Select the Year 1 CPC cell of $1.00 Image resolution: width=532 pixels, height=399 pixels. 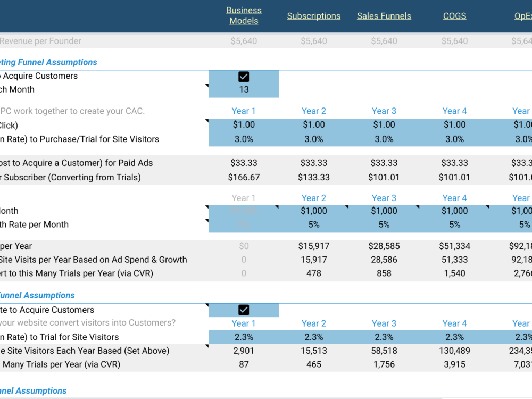[x=243, y=125]
